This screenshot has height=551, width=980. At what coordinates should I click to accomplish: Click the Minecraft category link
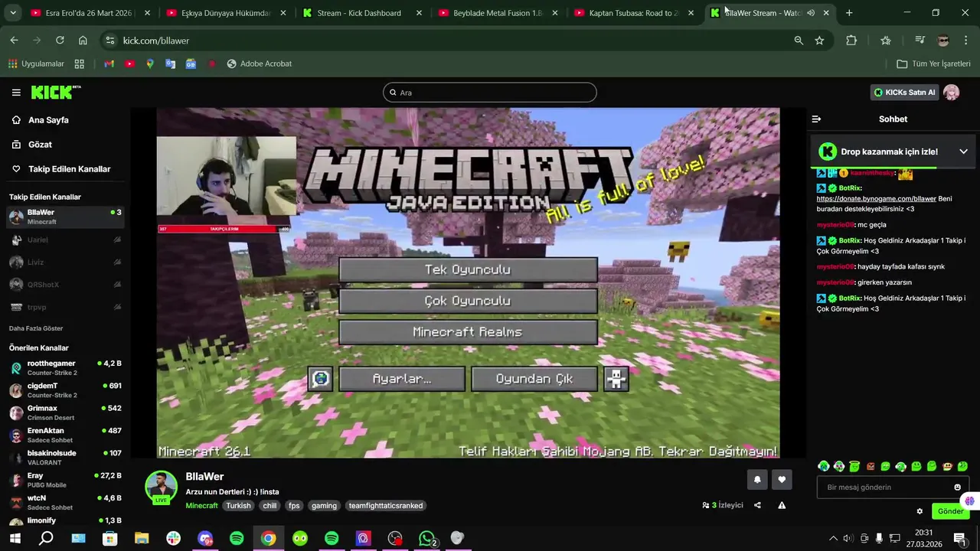(x=201, y=506)
